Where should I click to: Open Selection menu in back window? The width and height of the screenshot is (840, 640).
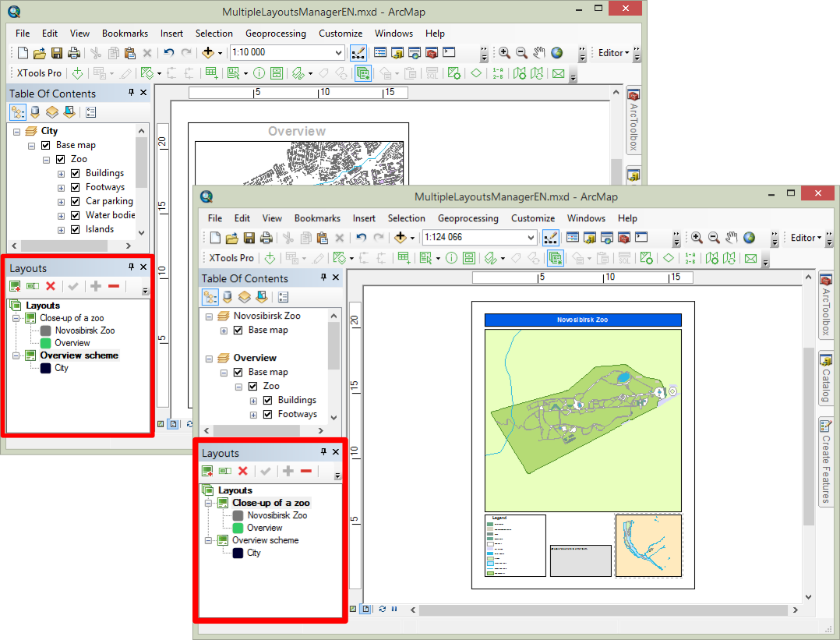tap(214, 34)
